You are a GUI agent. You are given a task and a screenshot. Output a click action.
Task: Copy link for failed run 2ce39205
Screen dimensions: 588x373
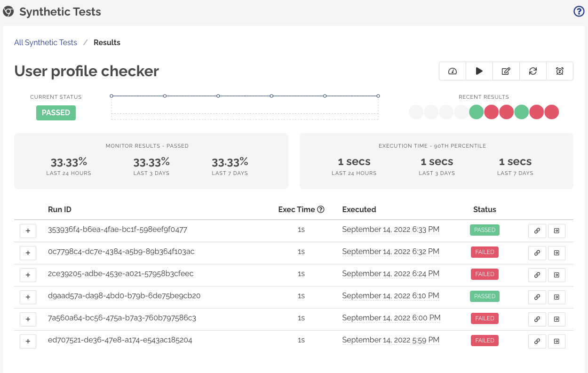[537, 275]
